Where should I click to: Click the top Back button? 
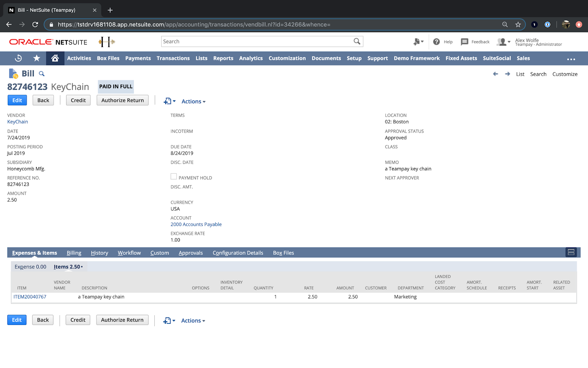point(43,100)
